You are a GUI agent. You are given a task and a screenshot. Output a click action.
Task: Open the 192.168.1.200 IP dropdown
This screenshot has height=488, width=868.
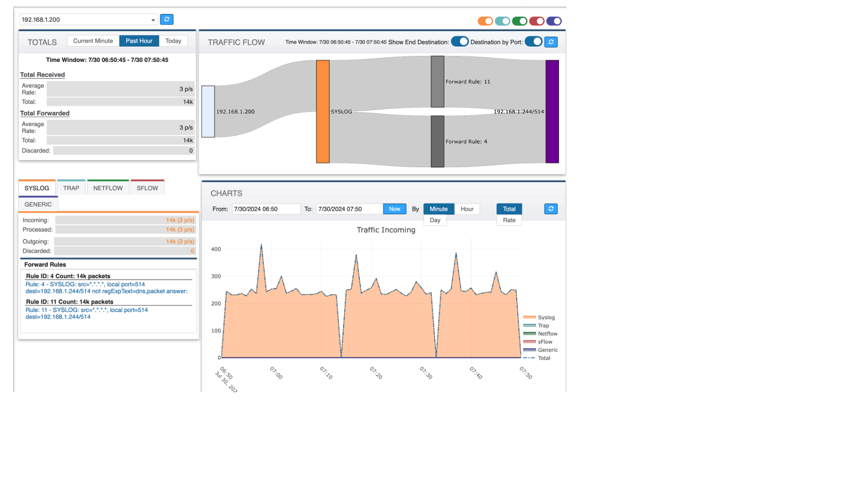click(89, 19)
